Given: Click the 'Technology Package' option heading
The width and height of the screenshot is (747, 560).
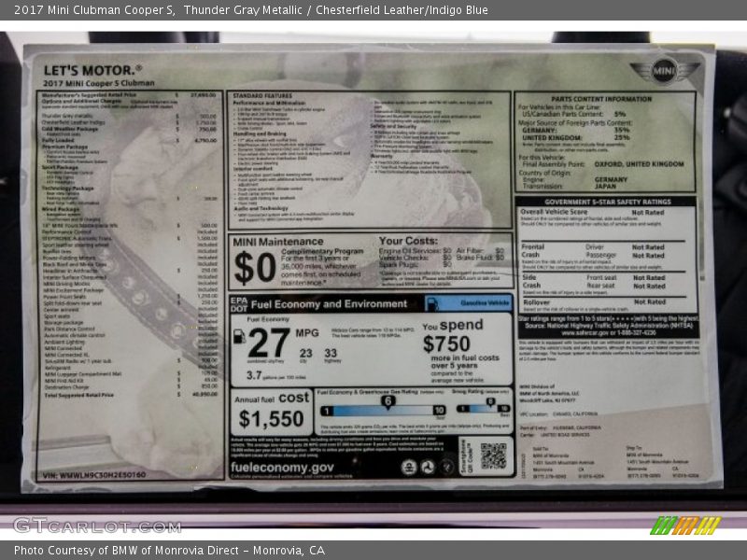Looking at the screenshot, I should [67, 189].
